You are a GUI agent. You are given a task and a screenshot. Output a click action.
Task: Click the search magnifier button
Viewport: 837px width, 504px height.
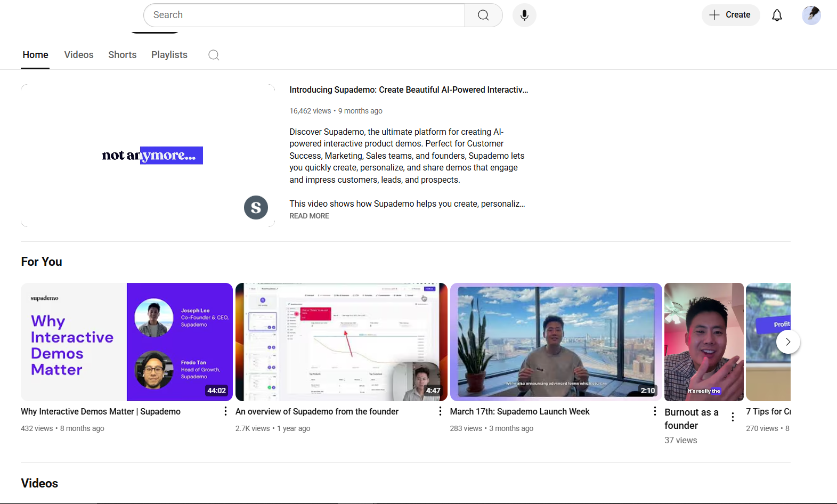[483, 15]
